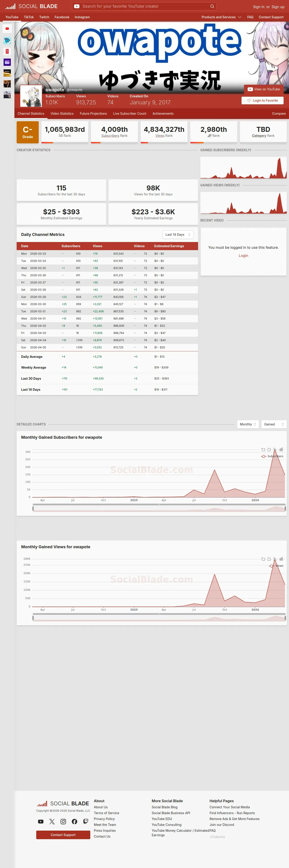
Task: Click the C- Grade badge
Action: (x=28, y=132)
